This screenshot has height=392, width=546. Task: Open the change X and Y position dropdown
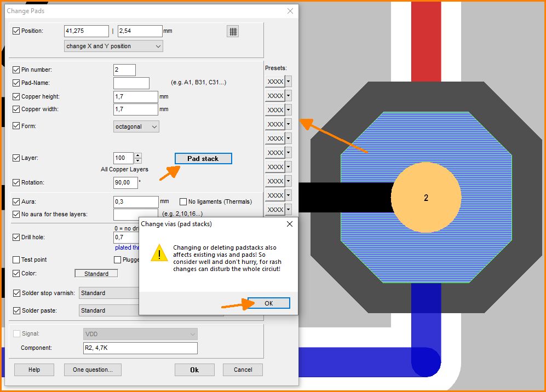[x=113, y=47]
